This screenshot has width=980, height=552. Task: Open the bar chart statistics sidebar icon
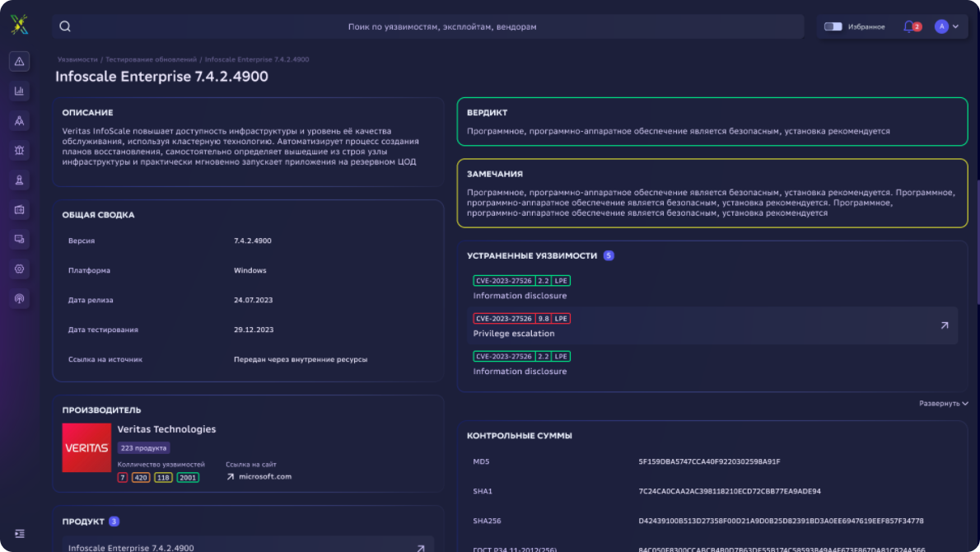point(20,91)
